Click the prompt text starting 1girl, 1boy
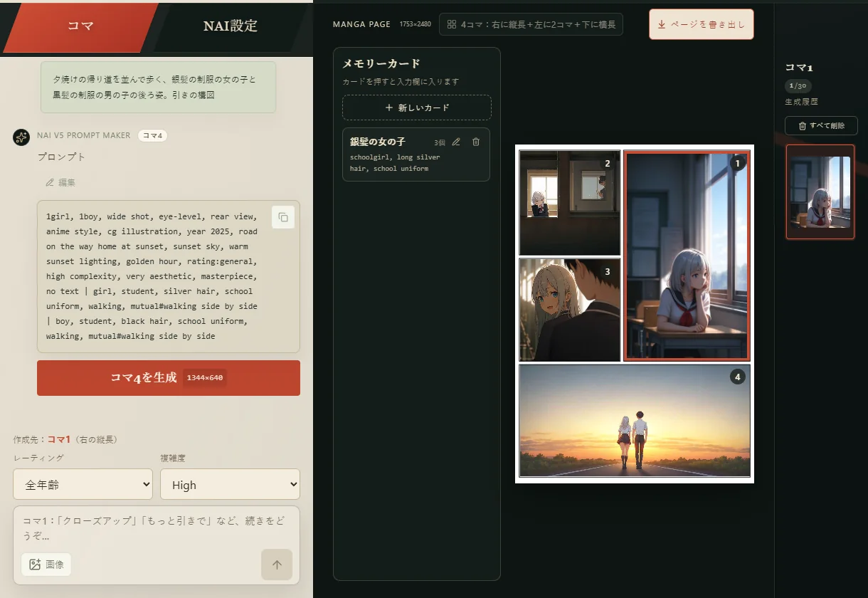This screenshot has height=598, width=868. (152, 276)
